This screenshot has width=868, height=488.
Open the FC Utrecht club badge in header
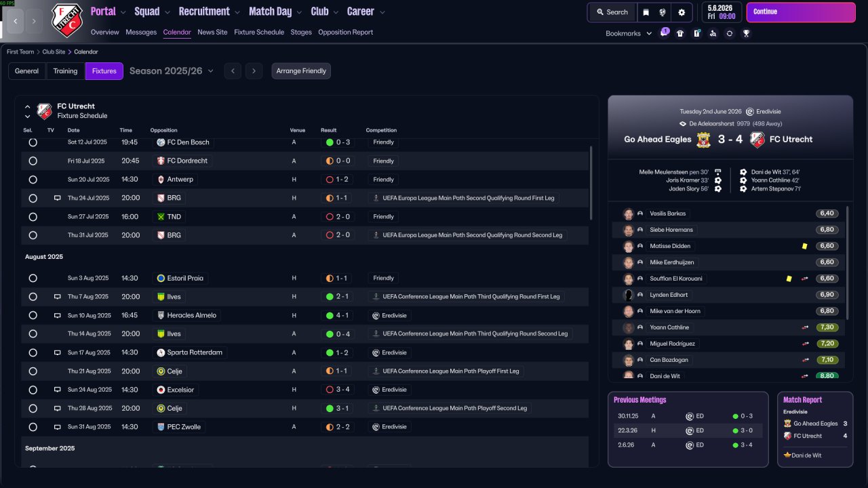(x=67, y=20)
